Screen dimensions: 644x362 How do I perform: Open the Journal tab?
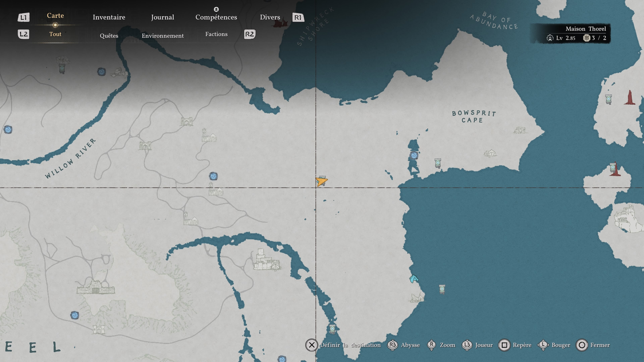click(163, 17)
